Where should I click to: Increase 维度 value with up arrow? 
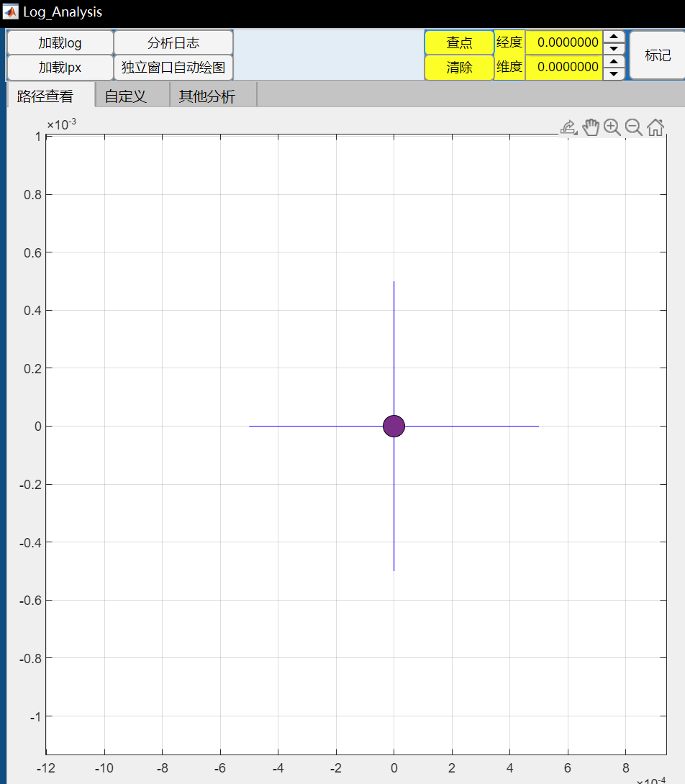(x=613, y=61)
